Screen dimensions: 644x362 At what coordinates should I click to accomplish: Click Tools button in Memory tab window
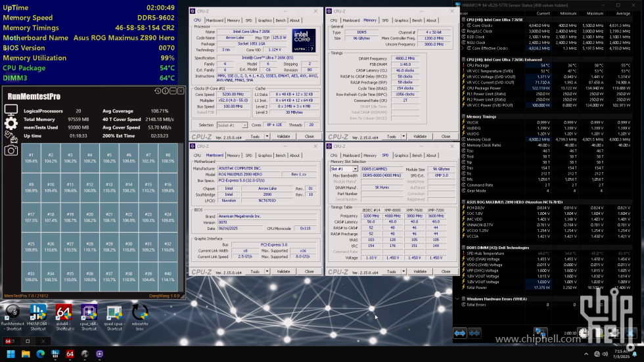click(x=392, y=136)
